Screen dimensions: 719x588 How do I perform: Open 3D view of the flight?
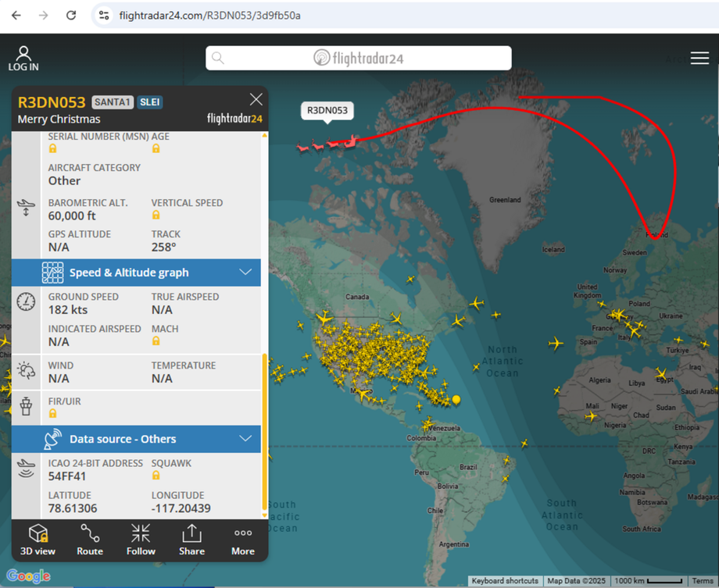click(38, 540)
